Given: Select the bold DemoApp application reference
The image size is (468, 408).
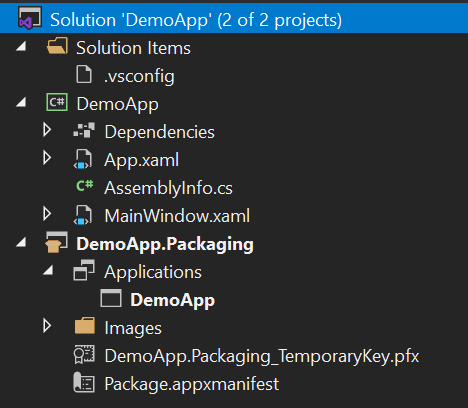Looking at the screenshot, I should [172, 300].
